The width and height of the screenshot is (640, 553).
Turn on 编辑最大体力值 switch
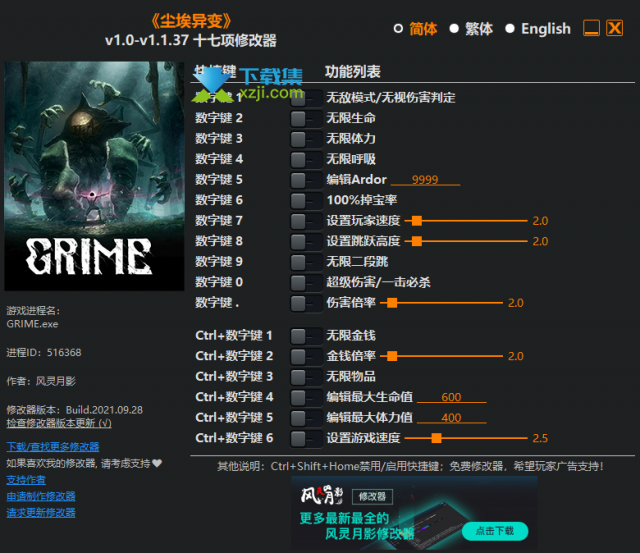306,418
